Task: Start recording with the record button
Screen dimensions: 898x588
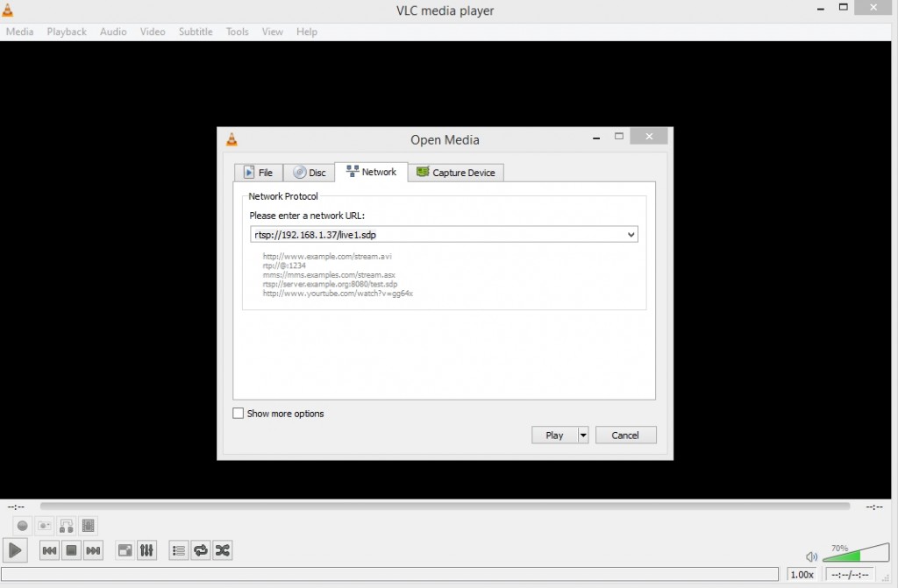Action: coord(21,526)
